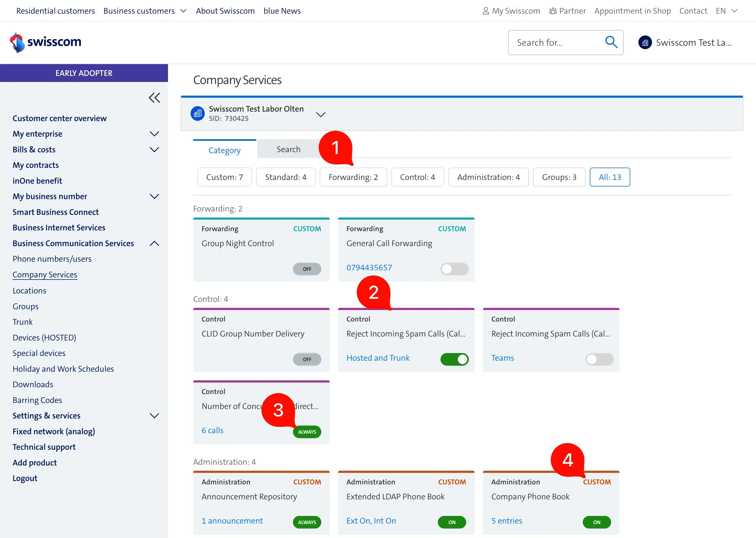Viewport: 756px width, 538px height.
Task: Switch to the Search tab
Action: pyautogui.click(x=288, y=149)
